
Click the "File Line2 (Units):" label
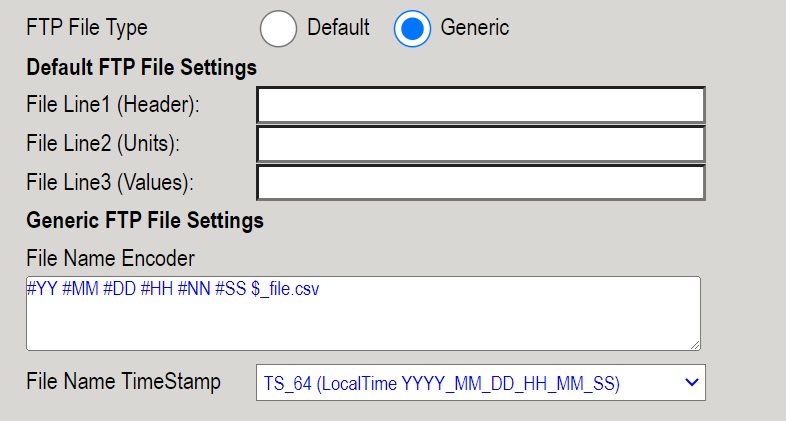(x=103, y=143)
